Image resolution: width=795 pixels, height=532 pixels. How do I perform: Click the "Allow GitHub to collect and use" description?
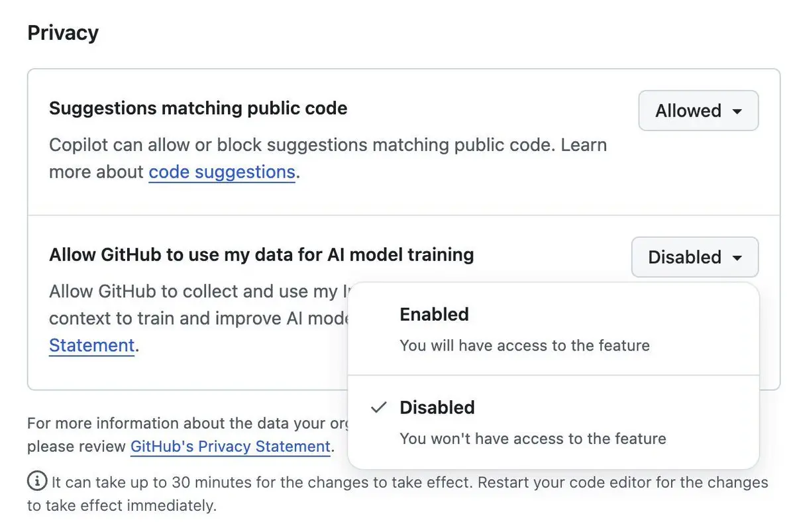199,292
